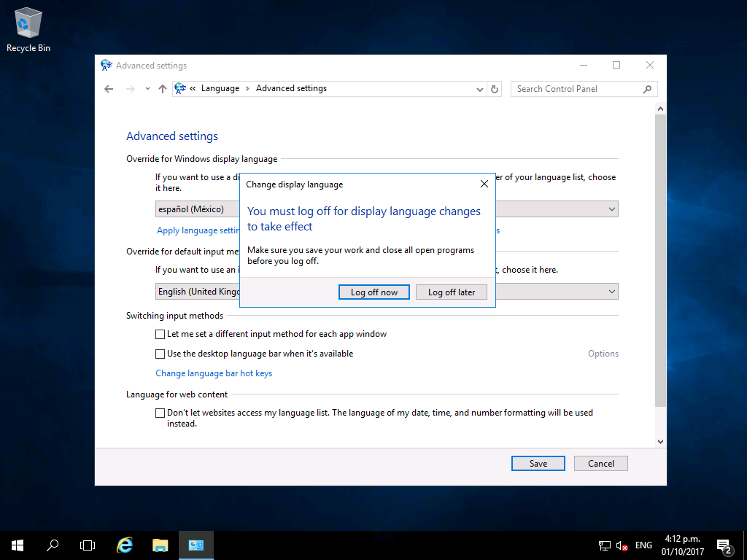
Task: Click the Apply language settings link
Action: pos(199,230)
